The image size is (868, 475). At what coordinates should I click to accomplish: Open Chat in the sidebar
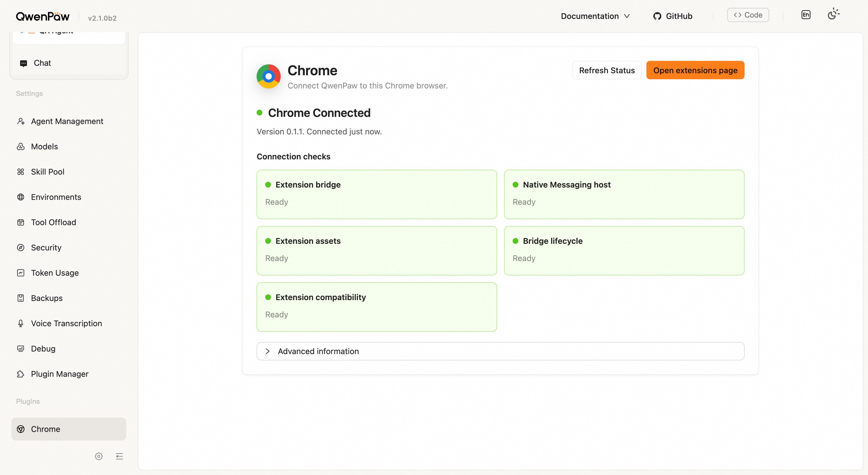(x=69, y=63)
